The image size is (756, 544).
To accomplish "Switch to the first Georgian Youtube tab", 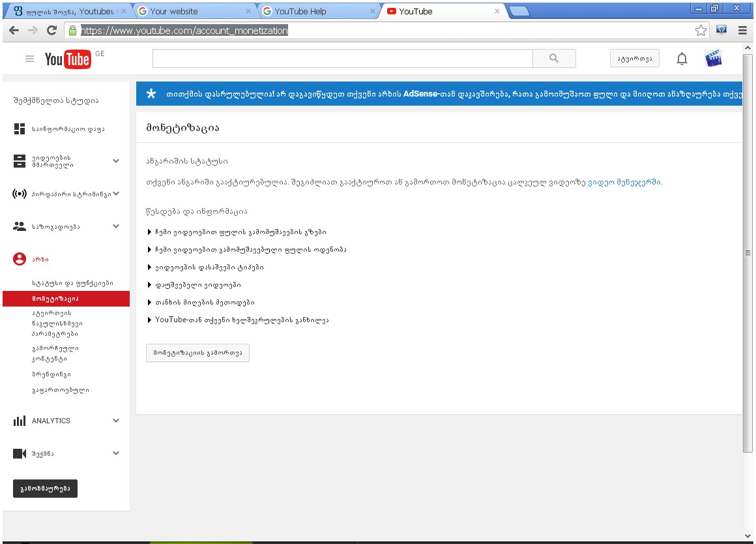I will [68, 11].
